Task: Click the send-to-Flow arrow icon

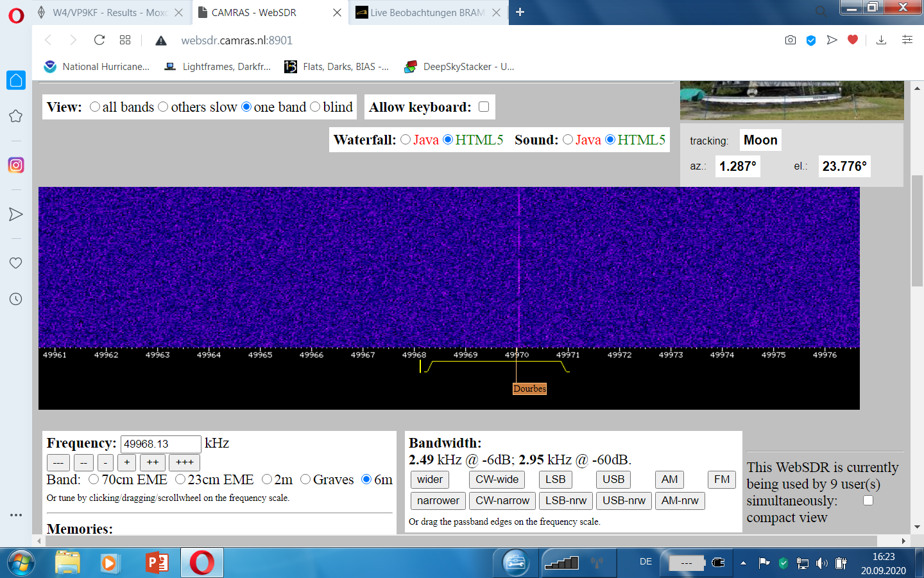Action: 832,40
